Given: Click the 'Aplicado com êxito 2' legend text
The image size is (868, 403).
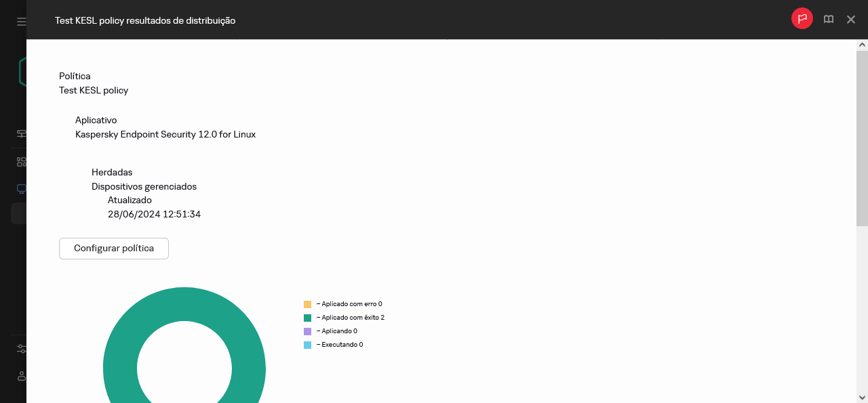Looking at the screenshot, I should pos(351,318).
